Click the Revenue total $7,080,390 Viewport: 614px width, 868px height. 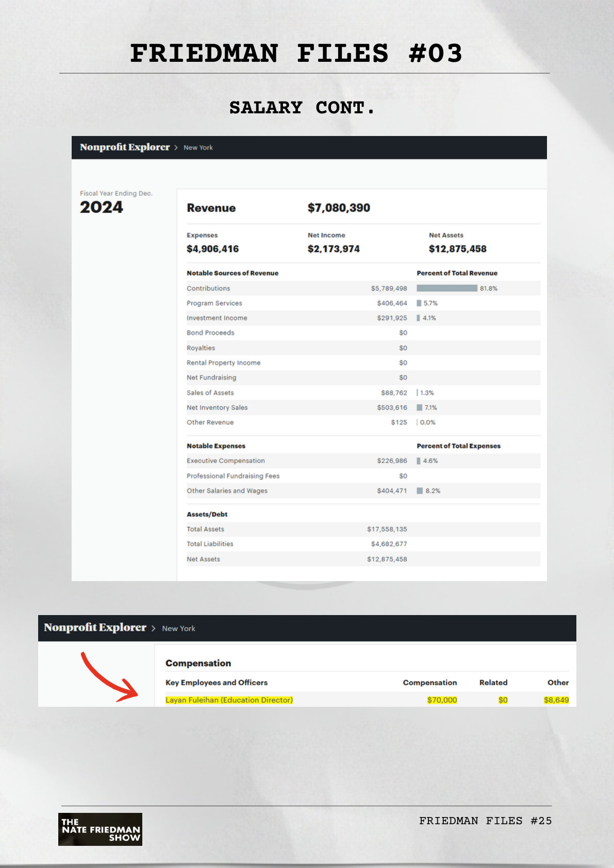[x=339, y=208]
